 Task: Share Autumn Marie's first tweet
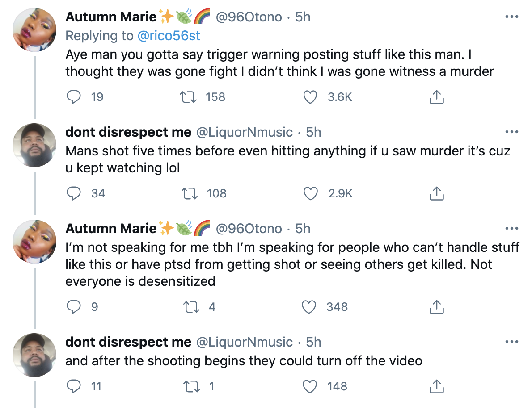click(x=436, y=97)
